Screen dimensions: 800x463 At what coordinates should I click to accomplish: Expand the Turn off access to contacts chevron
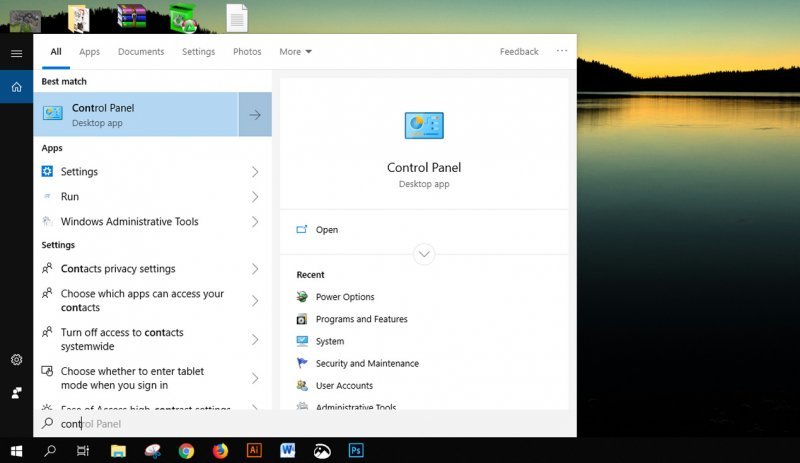(x=255, y=339)
